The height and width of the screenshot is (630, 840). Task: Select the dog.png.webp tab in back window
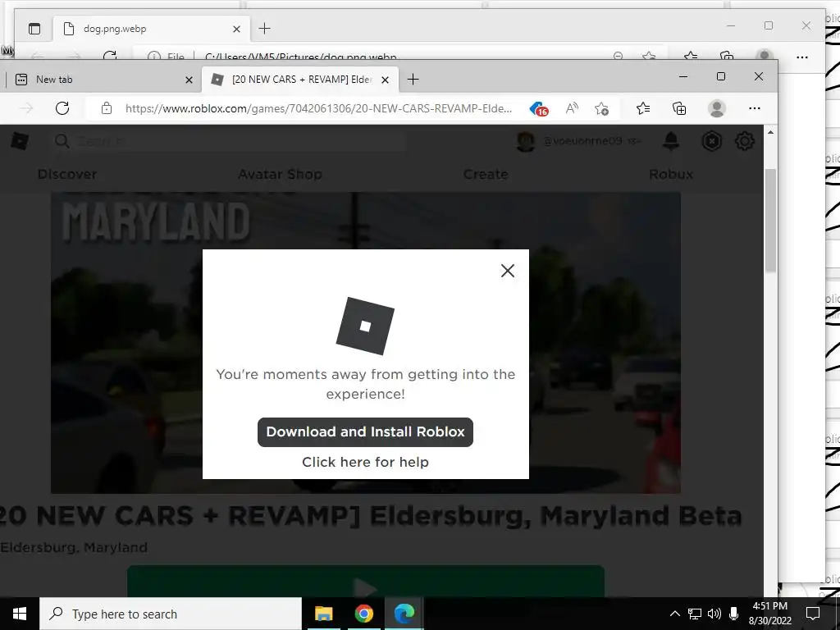tap(152, 29)
